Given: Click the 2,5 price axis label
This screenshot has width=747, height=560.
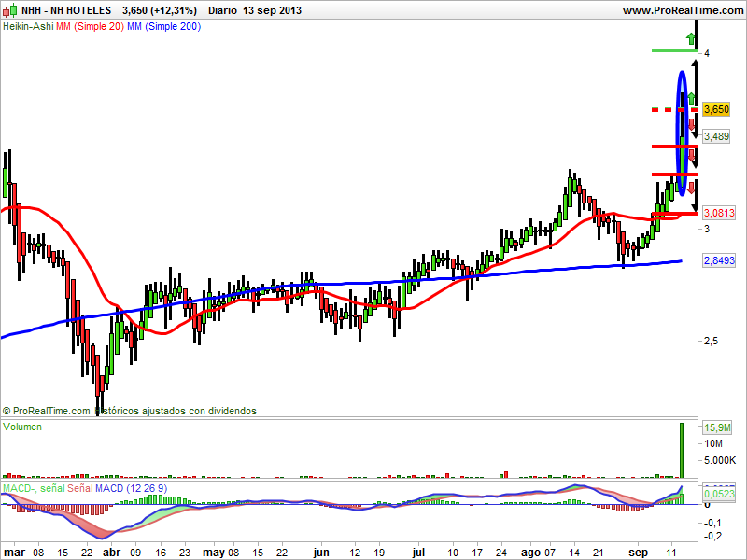Looking at the screenshot, I should (711, 341).
